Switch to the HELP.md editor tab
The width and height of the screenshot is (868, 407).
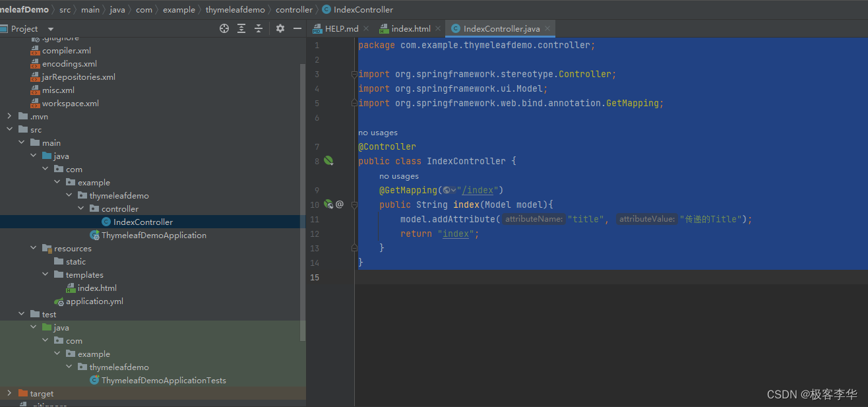pyautogui.click(x=341, y=29)
